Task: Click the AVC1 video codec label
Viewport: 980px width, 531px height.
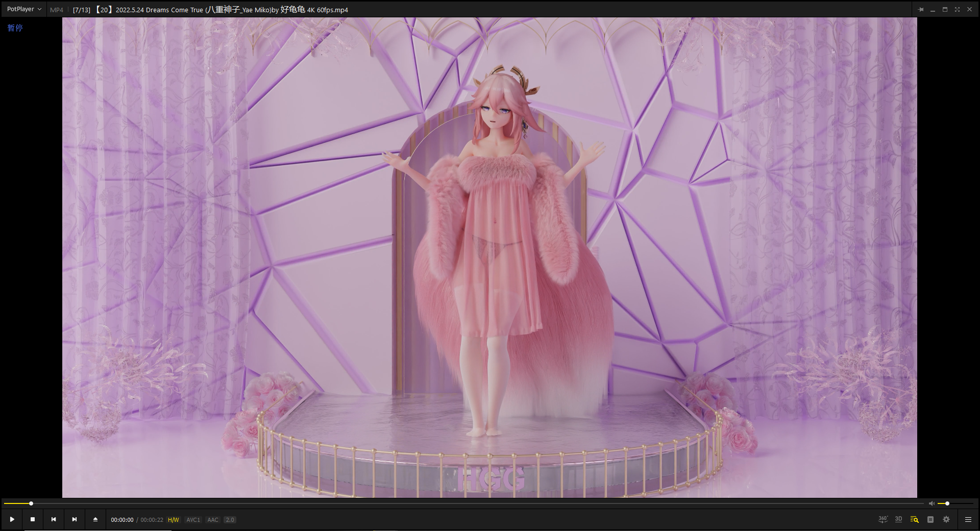Action: pos(193,520)
